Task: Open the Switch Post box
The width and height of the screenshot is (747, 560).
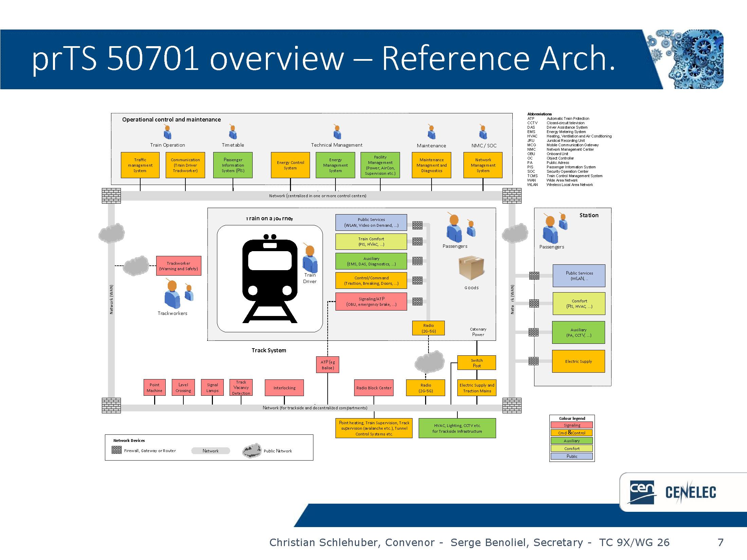Action: pyautogui.click(x=477, y=363)
